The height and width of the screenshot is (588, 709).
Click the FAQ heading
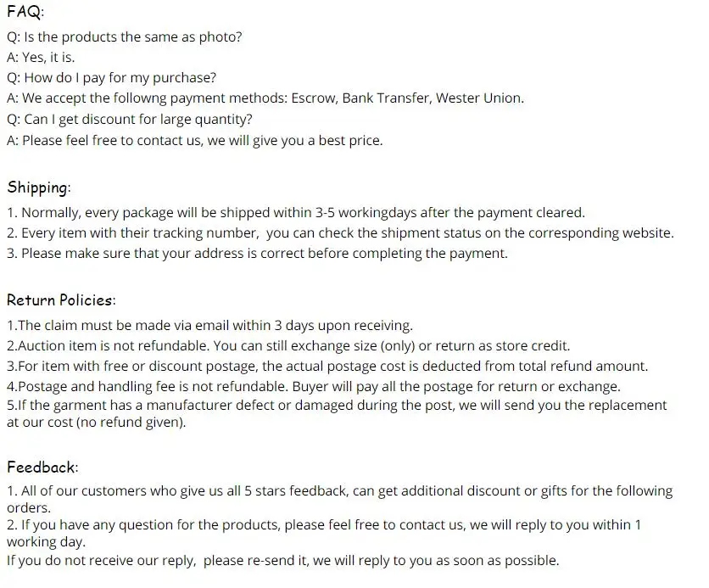25,11
